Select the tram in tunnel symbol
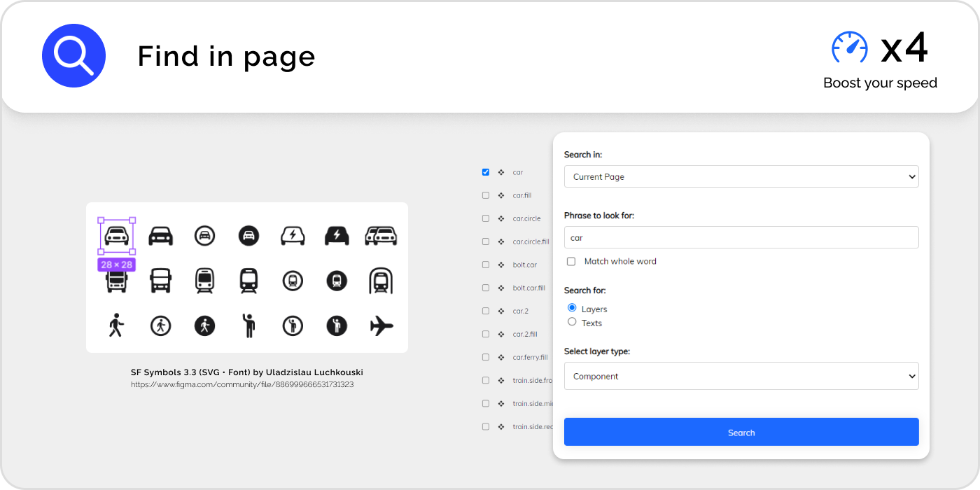The height and width of the screenshot is (490, 980). (381, 281)
